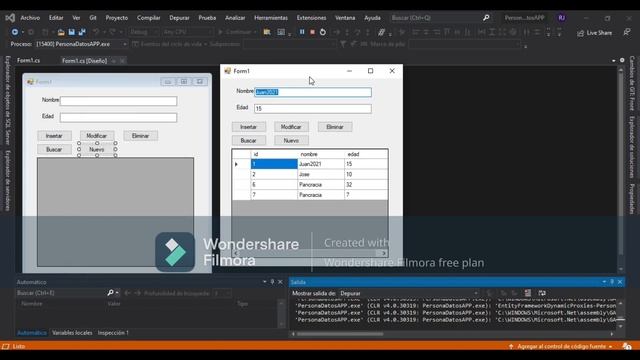The image size is (640, 360).
Task: Click the designer vertical scrollbar
Action: pyautogui.click(x=621, y=170)
